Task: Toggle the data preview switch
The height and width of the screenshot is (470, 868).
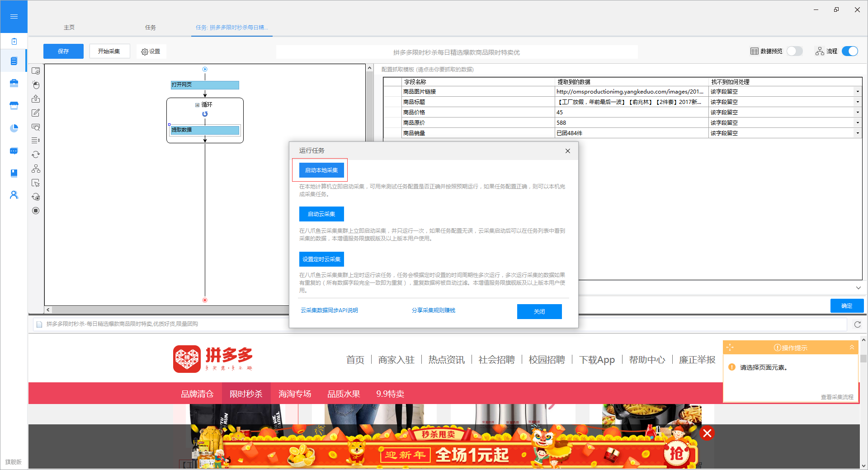Action: pyautogui.click(x=794, y=51)
